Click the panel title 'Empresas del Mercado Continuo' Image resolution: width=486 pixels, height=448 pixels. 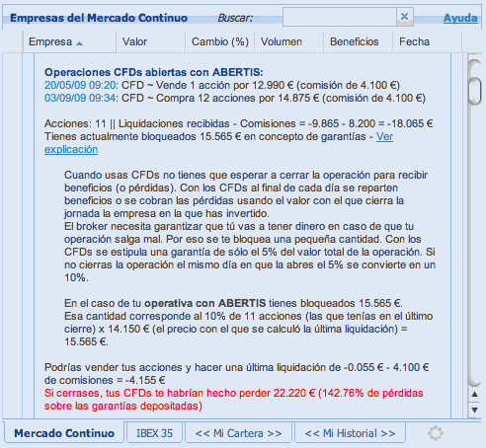point(99,18)
